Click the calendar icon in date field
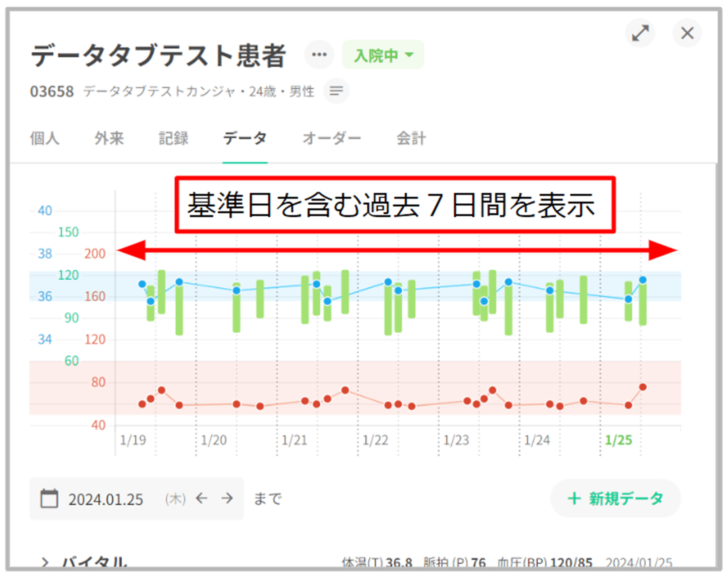 click(x=49, y=498)
